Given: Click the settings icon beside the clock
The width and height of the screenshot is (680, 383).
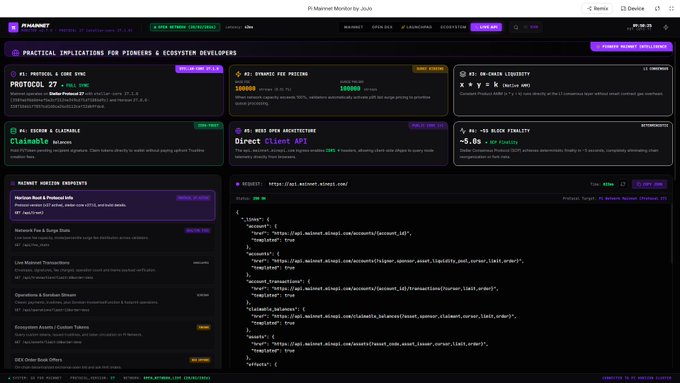Looking at the screenshot, I should [x=666, y=27].
